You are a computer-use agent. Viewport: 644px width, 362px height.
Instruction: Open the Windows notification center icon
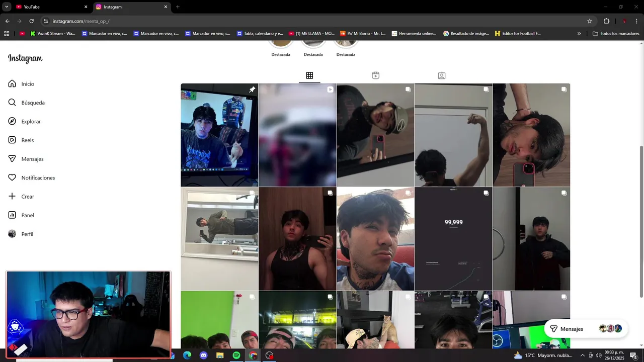[x=634, y=355]
